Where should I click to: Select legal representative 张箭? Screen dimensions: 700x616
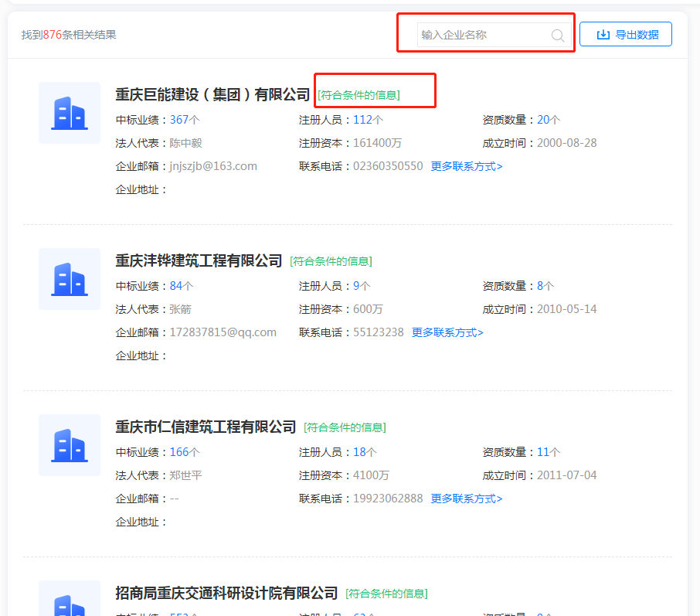180,309
